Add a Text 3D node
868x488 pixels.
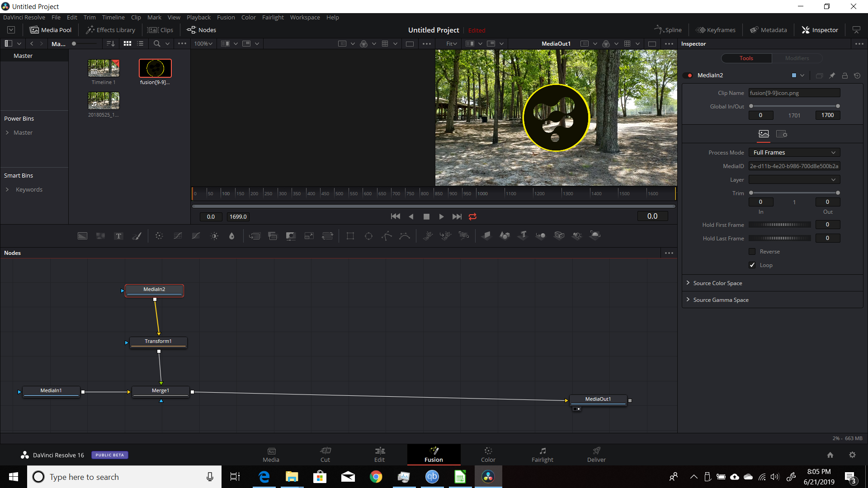[x=523, y=235]
